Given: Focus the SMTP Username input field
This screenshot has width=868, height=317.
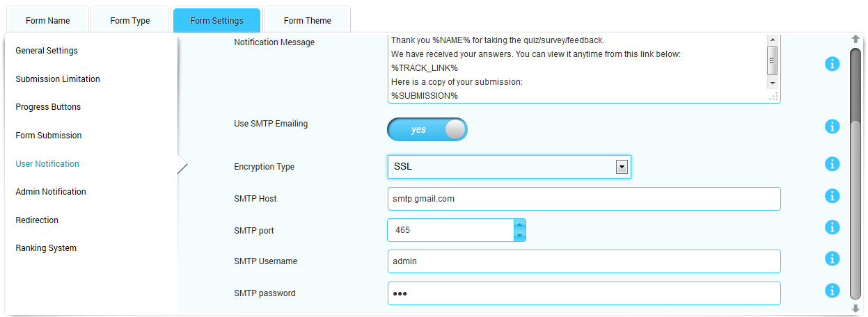Looking at the screenshot, I should coord(583,261).
